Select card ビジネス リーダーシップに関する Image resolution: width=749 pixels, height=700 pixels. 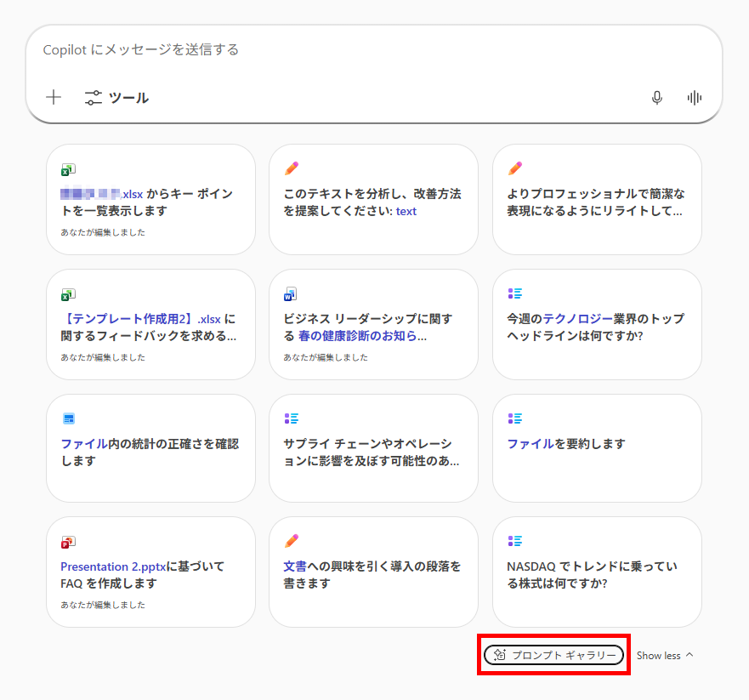point(373,325)
